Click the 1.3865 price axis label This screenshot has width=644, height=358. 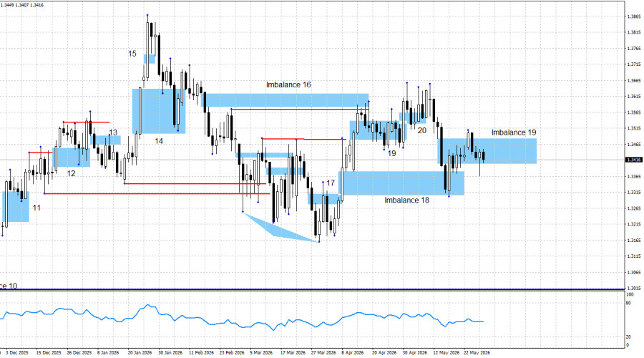[x=634, y=16]
